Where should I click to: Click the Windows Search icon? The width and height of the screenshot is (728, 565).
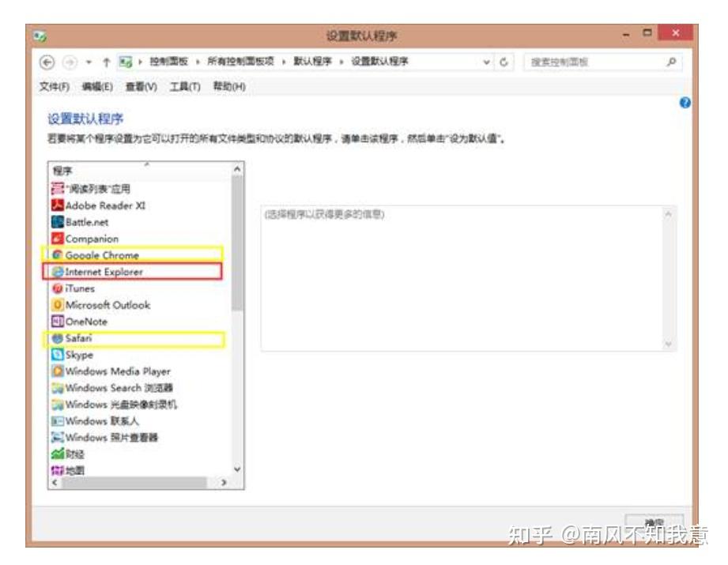(x=57, y=388)
